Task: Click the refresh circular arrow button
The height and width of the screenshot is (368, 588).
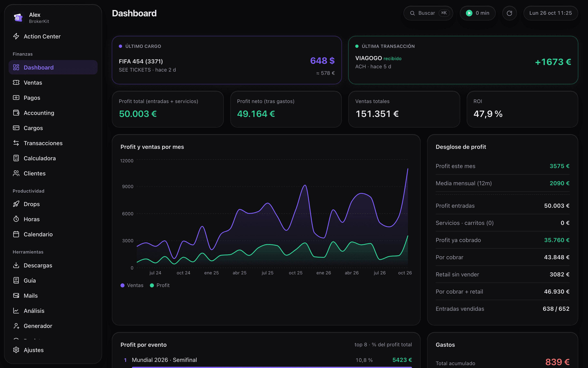Action: click(509, 13)
